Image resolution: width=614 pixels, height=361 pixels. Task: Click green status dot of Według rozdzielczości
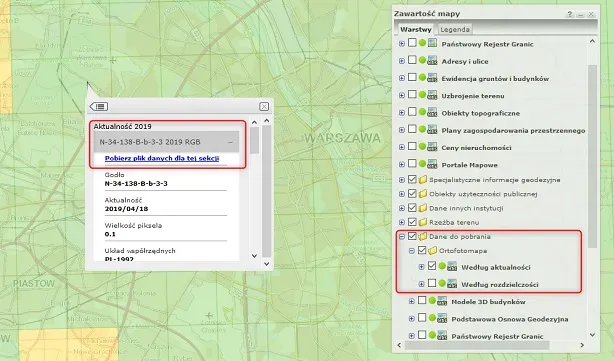442,283
